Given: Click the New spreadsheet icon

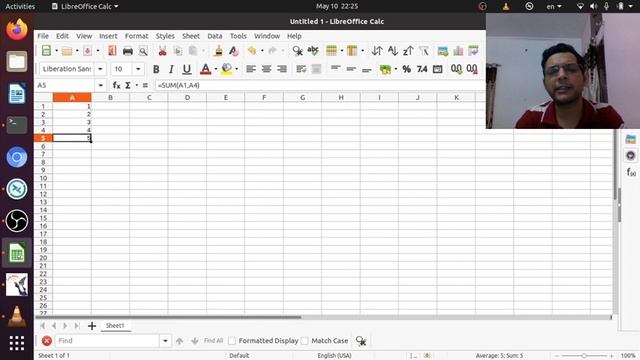Looking at the screenshot, I should (46, 51).
